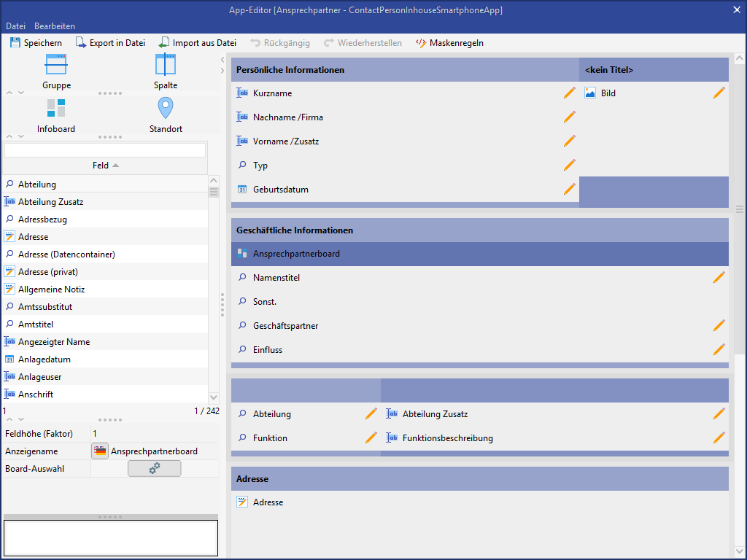This screenshot has width=747, height=560.
Task: Open the Bearbeiten menu
Action: coord(55,26)
